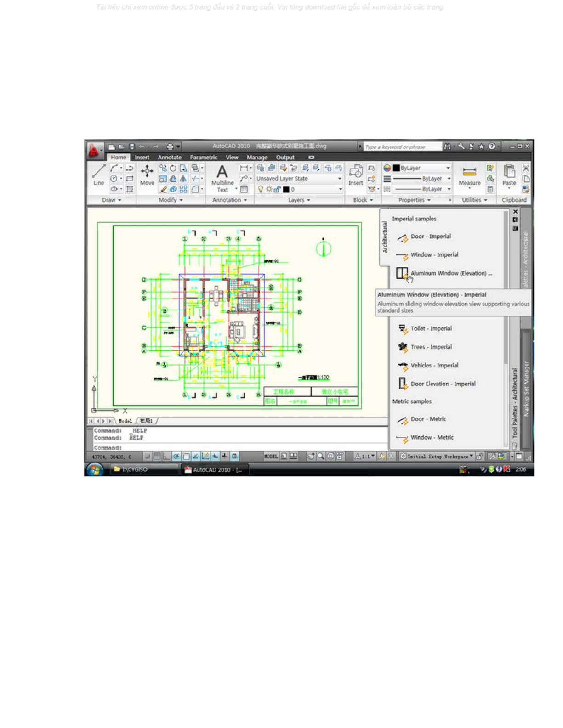
Task: Switch to the Annotate ribbon tab
Action: [x=170, y=158]
